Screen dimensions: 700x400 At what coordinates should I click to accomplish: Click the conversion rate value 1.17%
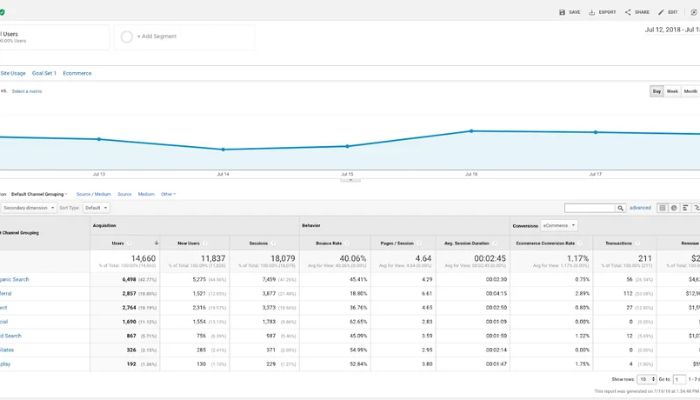(578, 258)
